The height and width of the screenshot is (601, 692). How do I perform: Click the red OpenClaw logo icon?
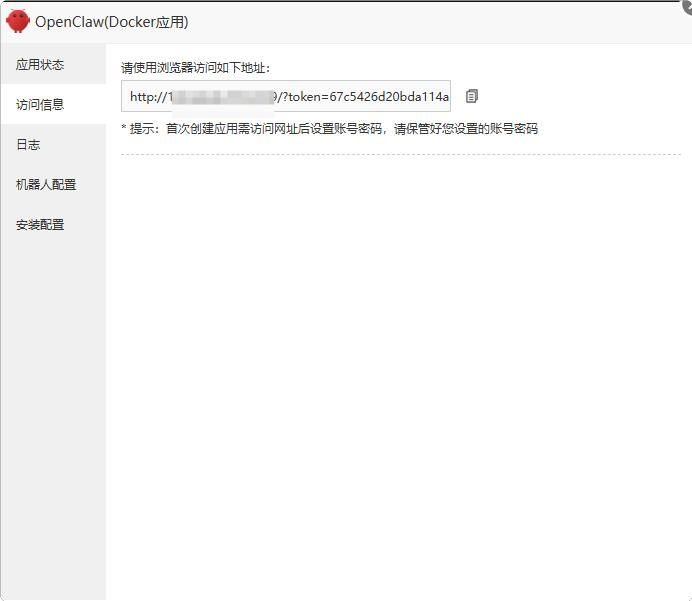point(18,21)
